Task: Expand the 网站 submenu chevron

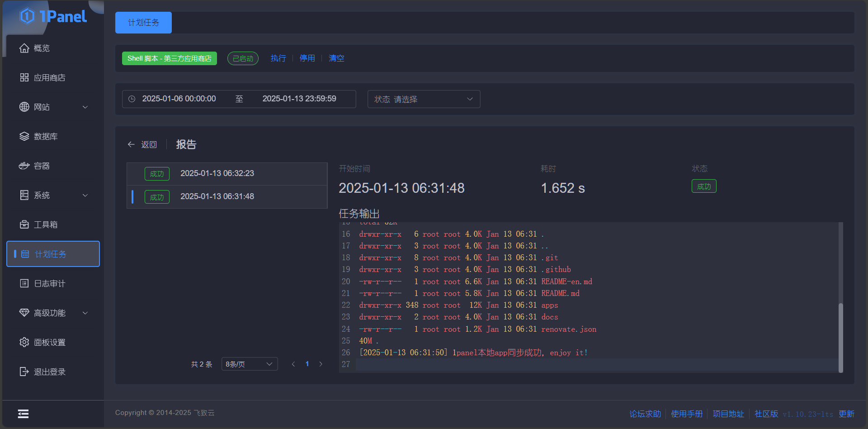Action: (x=85, y=107)
